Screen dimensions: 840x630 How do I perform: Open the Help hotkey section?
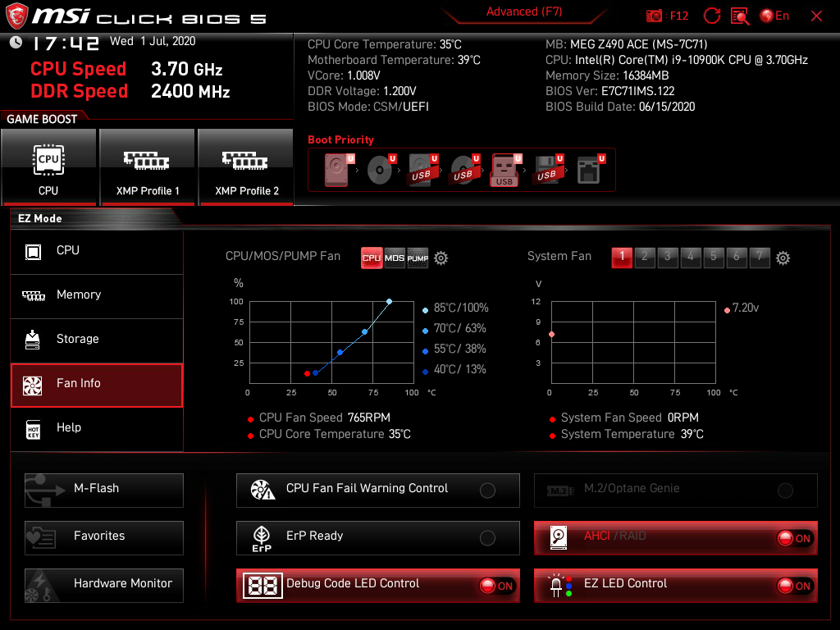tap(97, 428)
